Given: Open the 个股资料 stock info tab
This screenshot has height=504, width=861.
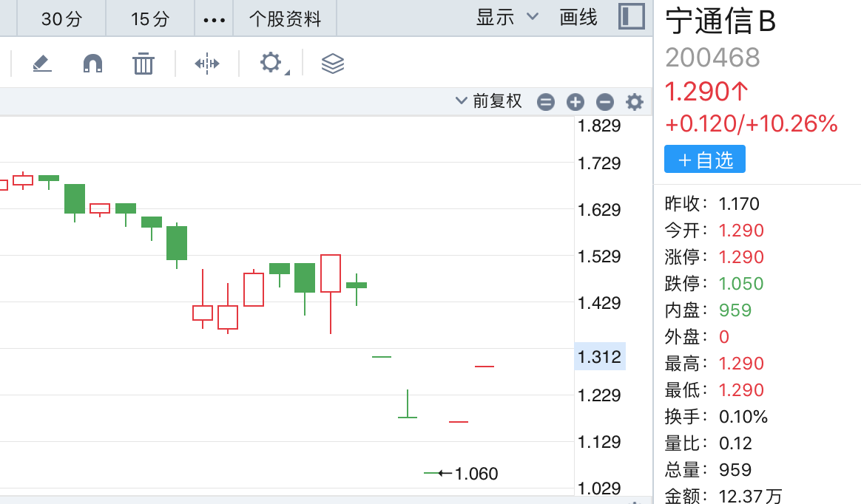Looking at the screenshot, I should coord(285,18).
